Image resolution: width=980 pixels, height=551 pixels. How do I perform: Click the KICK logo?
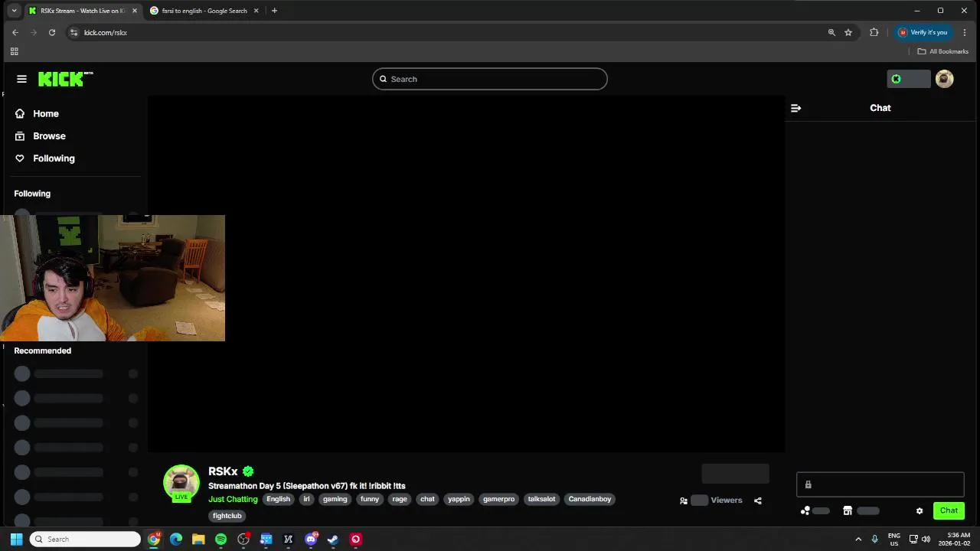click(65, 79)
